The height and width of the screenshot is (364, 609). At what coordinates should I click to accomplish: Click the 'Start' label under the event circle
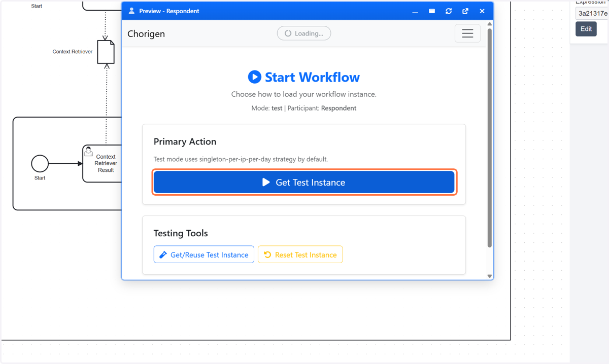(x=40, y=178)
